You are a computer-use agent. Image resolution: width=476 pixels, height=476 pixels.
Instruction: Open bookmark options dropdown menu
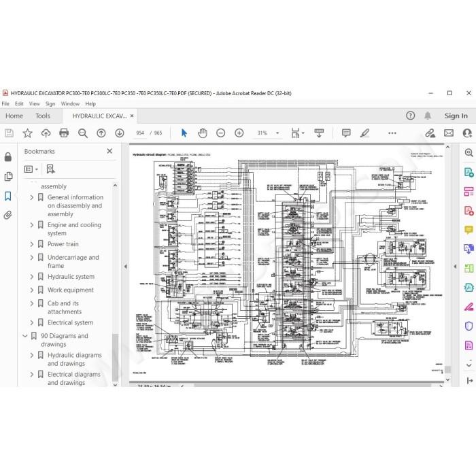(x=31, y=169)
